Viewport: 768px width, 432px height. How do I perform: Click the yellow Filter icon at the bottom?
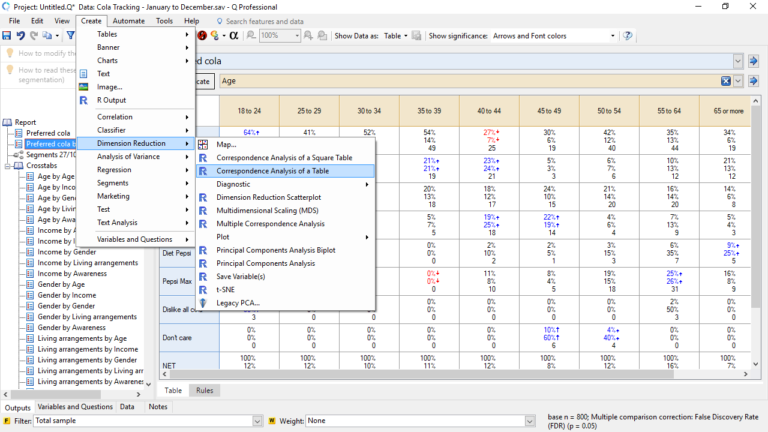pos(8,421)
